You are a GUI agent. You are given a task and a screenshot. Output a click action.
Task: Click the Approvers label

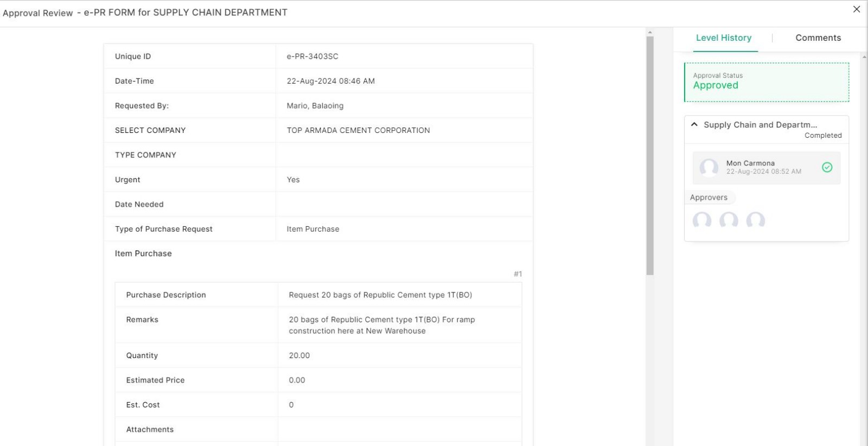pyautogui.click(x=709, y=197)
